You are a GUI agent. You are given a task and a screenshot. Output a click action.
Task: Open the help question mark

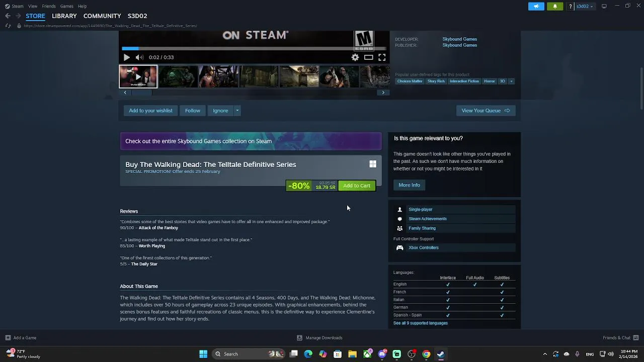(571, 6)
